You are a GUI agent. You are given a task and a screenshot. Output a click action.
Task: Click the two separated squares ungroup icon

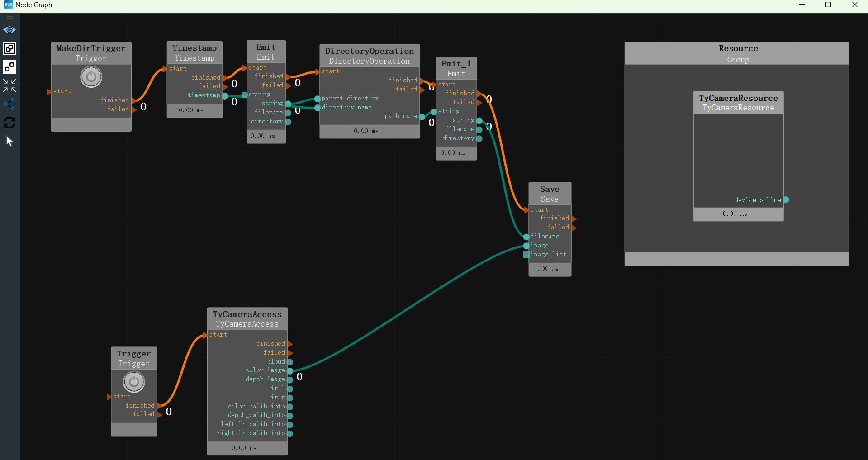tap(9, 67)
